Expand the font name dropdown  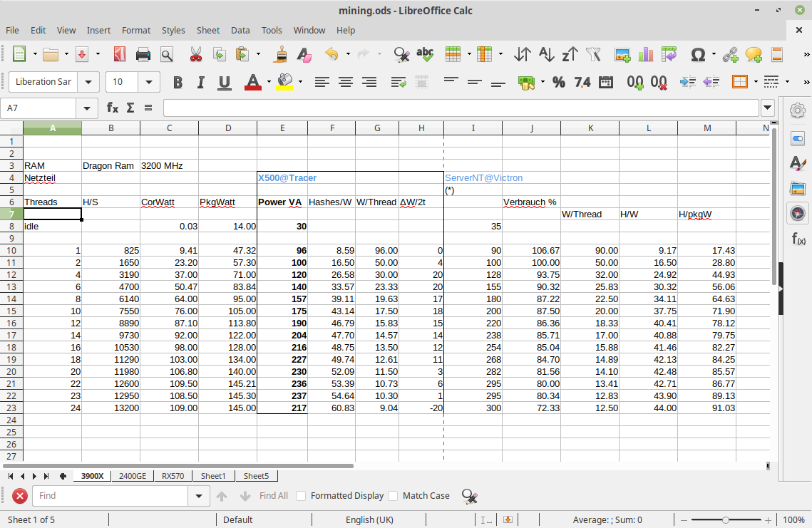(x=89, y=82)
